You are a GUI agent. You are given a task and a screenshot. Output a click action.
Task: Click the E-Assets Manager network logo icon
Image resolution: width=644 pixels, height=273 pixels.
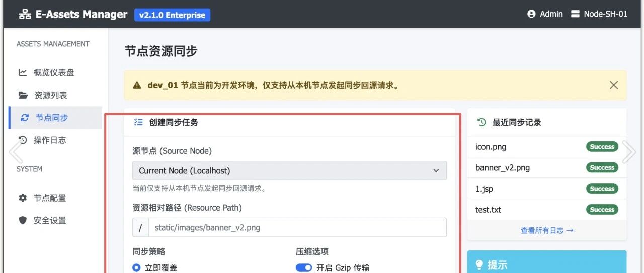point(25,14)
